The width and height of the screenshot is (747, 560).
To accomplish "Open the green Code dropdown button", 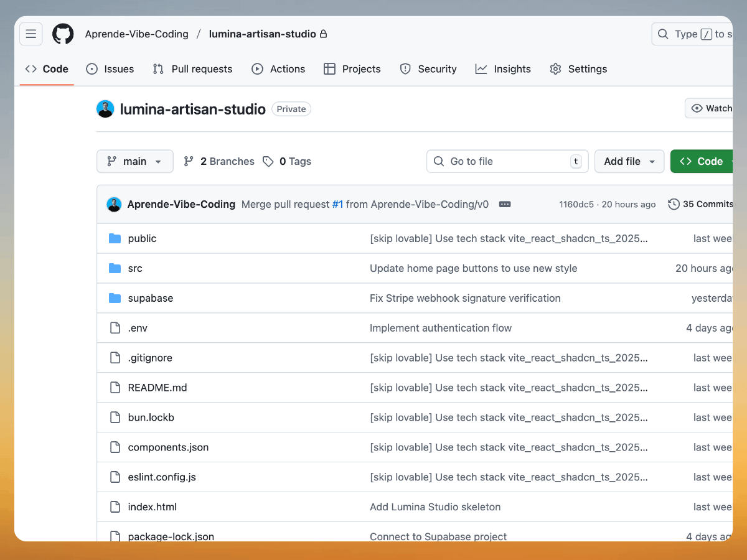I will (x=702, y=162).
